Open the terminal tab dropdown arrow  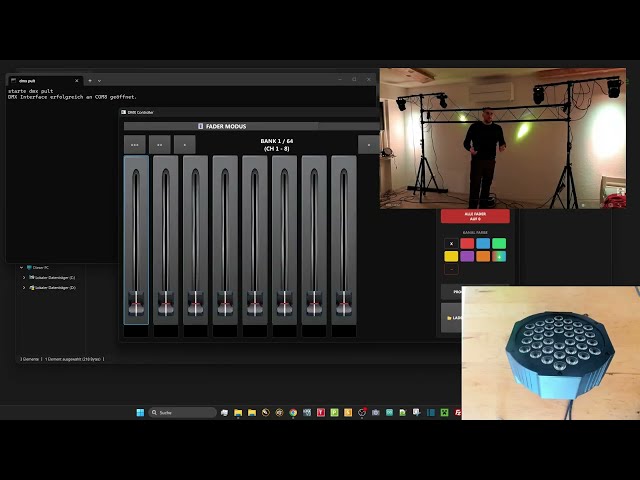click(99, 81)
